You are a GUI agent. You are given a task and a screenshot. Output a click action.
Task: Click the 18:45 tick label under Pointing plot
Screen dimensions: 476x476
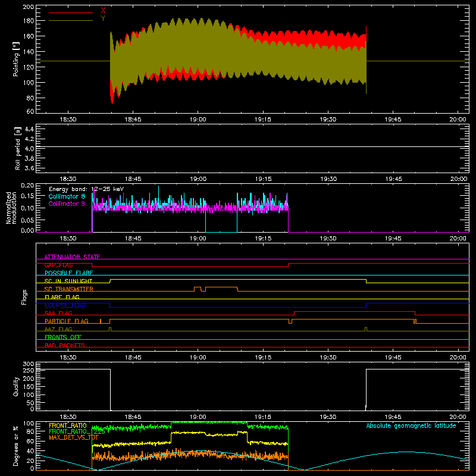[x=133, y=120]
